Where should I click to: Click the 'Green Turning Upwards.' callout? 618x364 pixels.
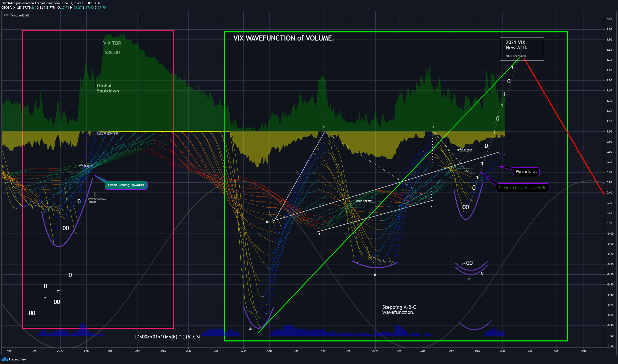point(126,185)
